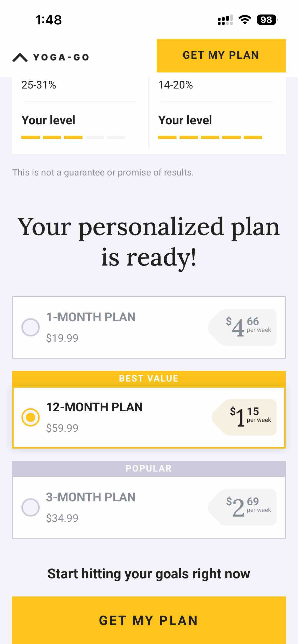Viewport: 298px width, 644px height.
Task: Tap the status bar clock
Action: tap(48, 20)
